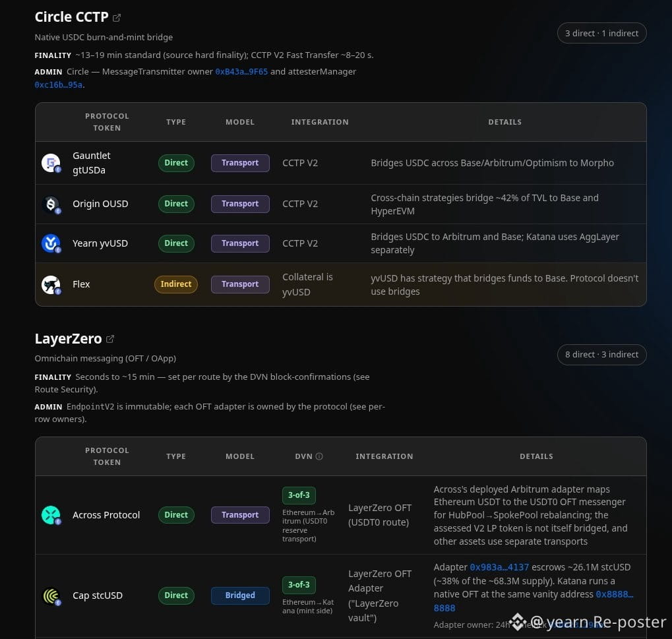Click 'Omnichain messaging (OFT / OApp)' subtitle
This screenshot has width=672, height=639.
click(106, 358)
